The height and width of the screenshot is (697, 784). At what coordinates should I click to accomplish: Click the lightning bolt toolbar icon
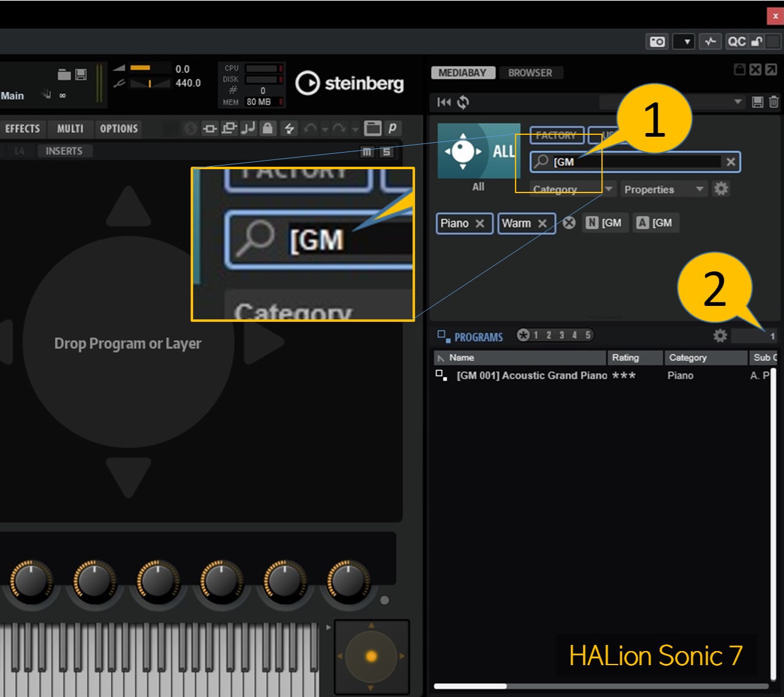click(289, 128)
